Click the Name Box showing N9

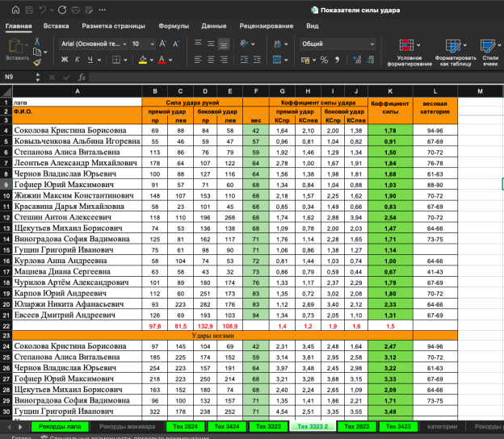19,77
